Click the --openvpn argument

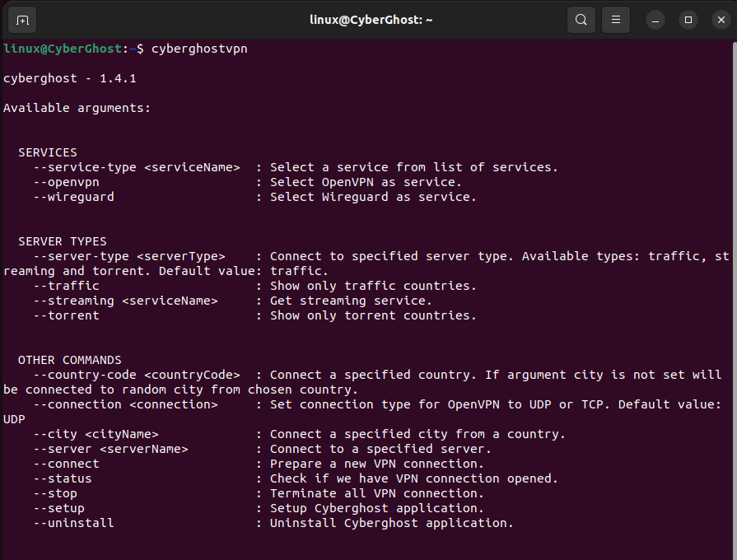coord(66,183)
